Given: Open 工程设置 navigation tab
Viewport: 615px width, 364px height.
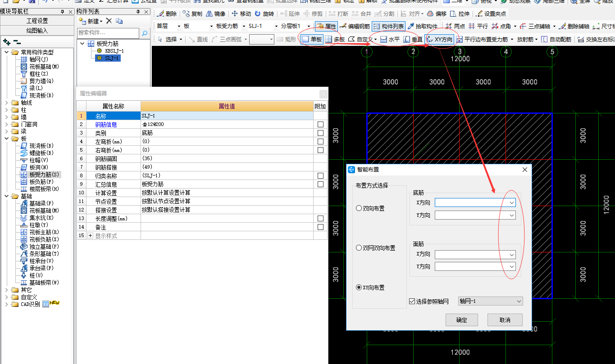Looking at the screenshot, I should (37, 21).
